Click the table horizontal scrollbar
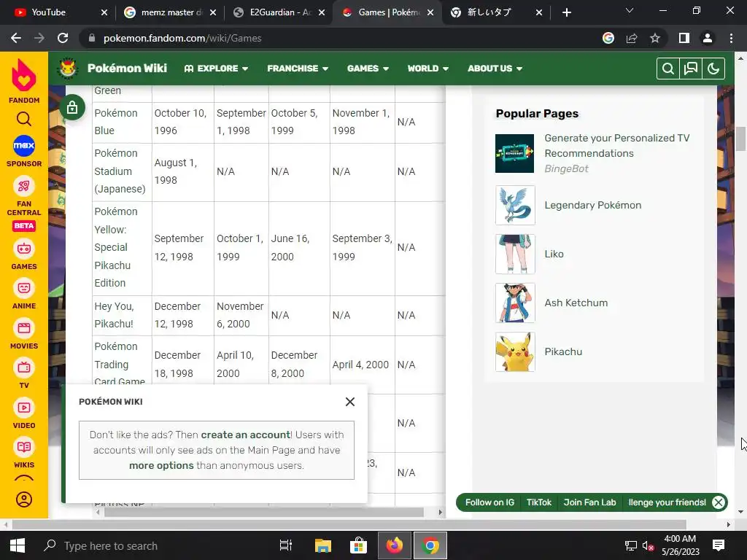The width and height of the screenshot is (747, 560). pyautogui.click(x=264, y=513)
